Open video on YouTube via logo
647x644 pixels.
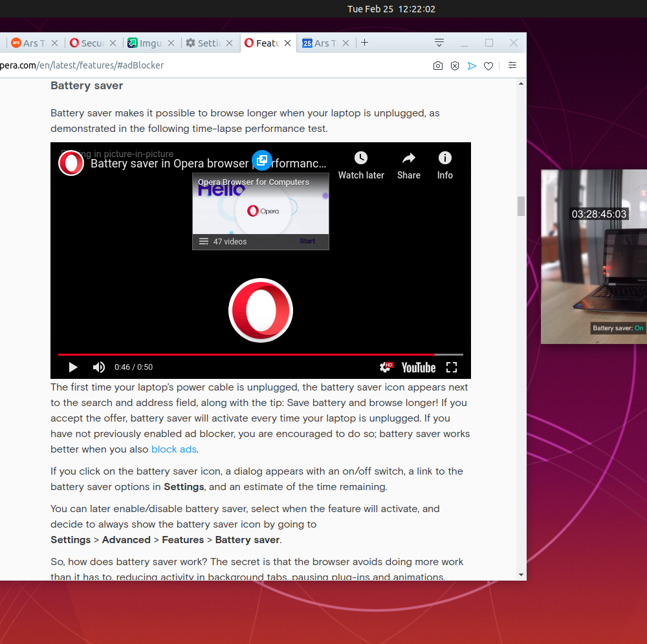pos(418,367)
